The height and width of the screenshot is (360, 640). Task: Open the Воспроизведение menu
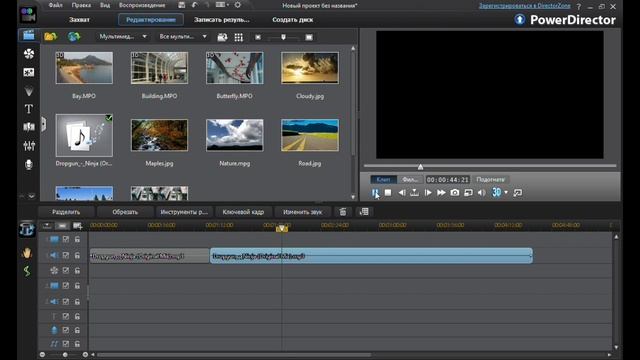(x=142, y=5)
